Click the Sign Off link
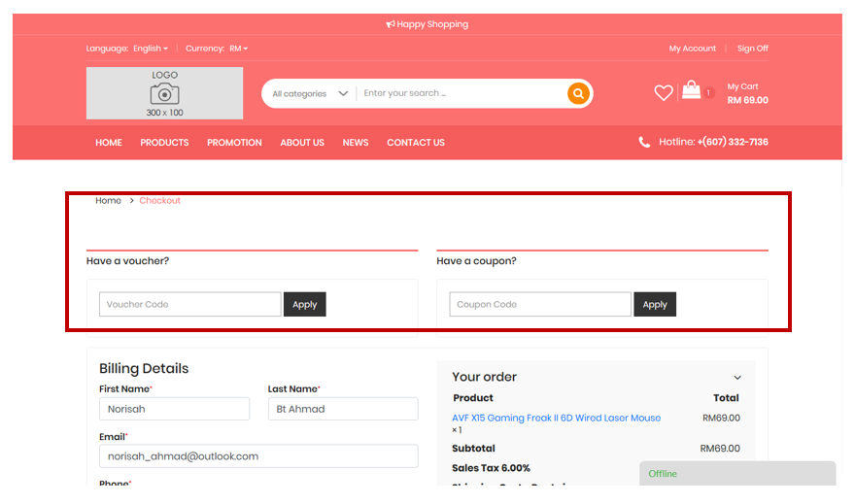 coord(752,49)
